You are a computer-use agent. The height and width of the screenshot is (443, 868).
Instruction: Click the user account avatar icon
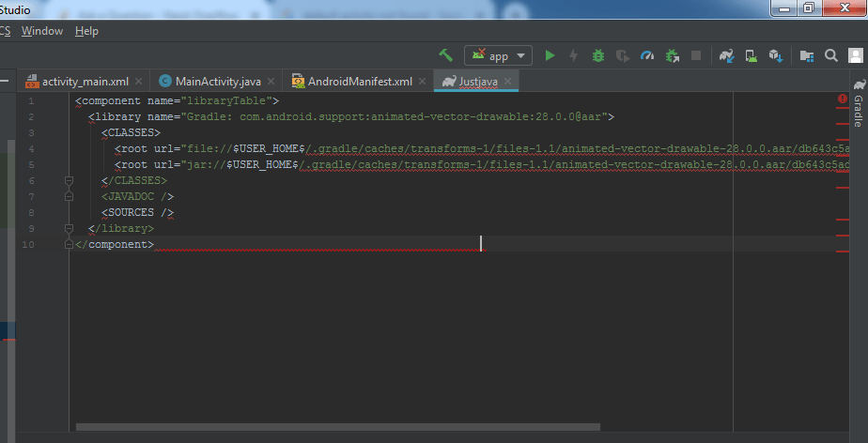coord(855,55)
